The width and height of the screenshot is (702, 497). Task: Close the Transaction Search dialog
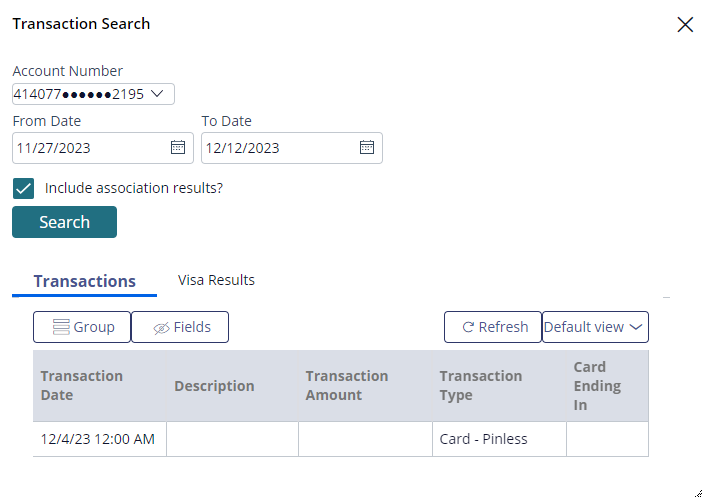tap(685, 25)
